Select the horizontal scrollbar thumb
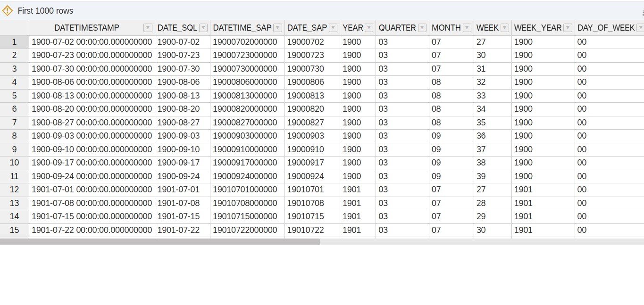Image resolution: width=644 pixels, height=305 pixels. point(160,241)
